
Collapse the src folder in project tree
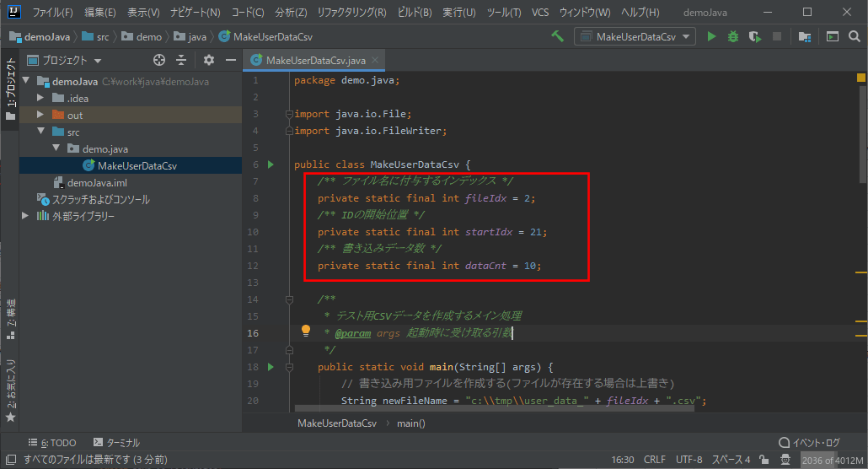[40, 132]
